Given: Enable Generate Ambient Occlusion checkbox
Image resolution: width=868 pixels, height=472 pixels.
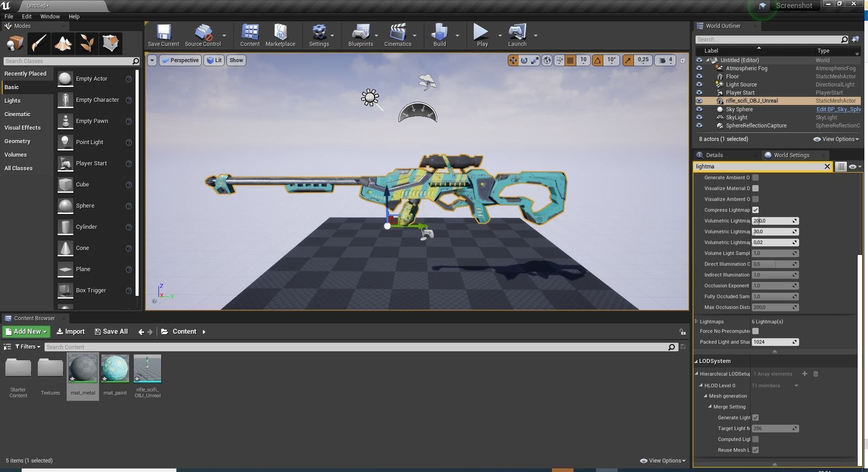Looking at the screenshot, I should [755, 177].
